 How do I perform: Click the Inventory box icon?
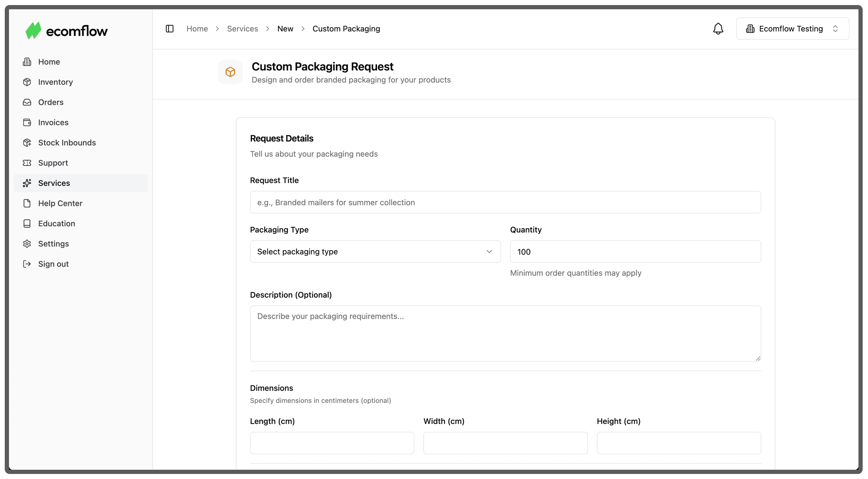(x=27, y=82)
